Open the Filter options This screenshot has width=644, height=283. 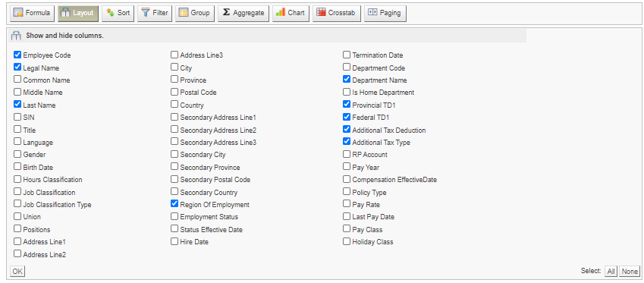[155, 13]
